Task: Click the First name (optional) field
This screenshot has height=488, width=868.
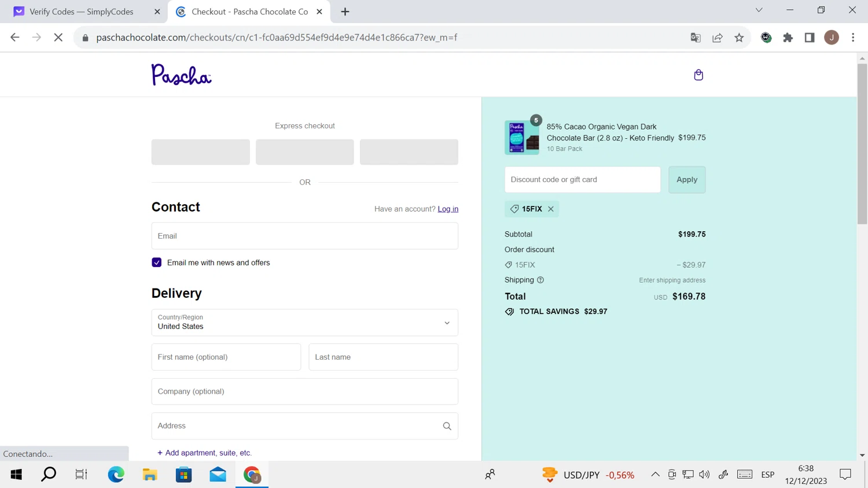Action: (x=226, y=357)
